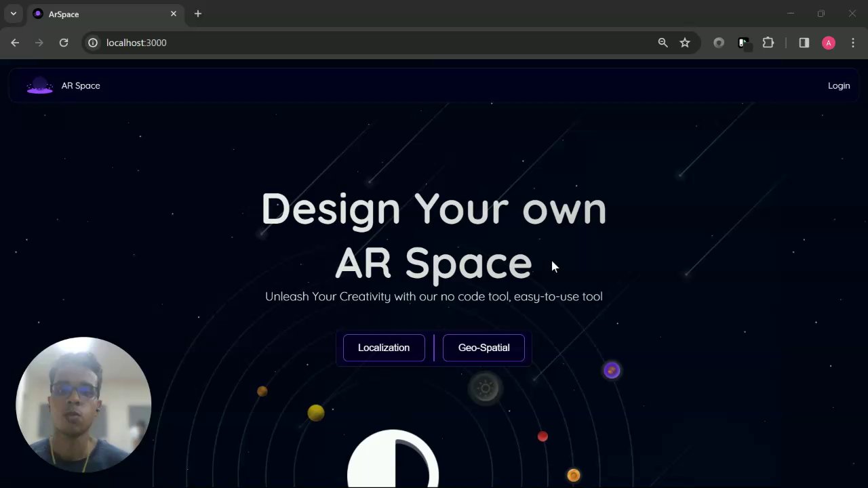Click the webcam video overlay
Screen dimensions: 868x488
(x=83, y=405)
